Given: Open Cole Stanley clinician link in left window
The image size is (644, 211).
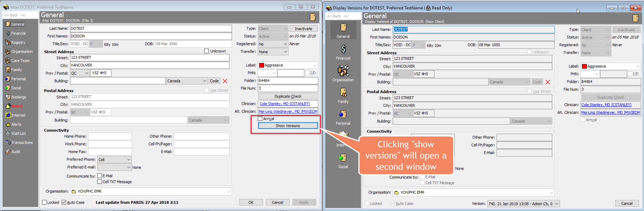Looking at the screenshot, I should coord(285,104).
